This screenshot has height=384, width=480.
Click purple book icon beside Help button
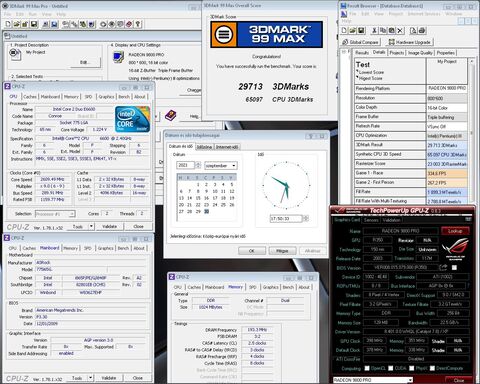[170, 116]
